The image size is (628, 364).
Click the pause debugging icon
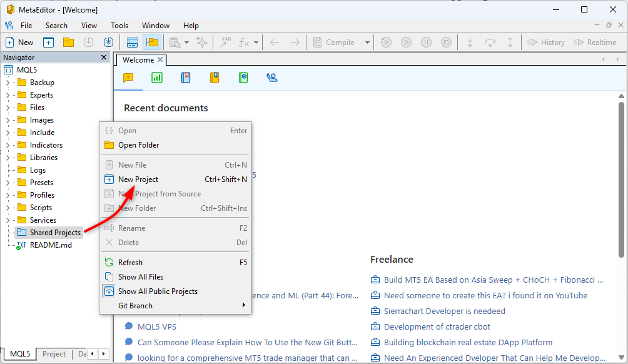[426, 43]
